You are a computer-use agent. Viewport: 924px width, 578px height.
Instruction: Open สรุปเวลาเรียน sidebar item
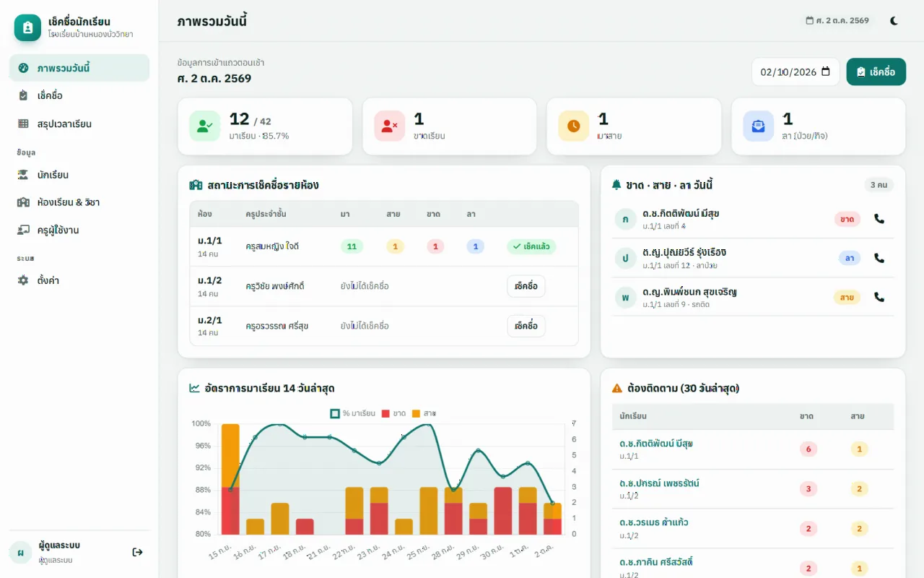[79, 124]
